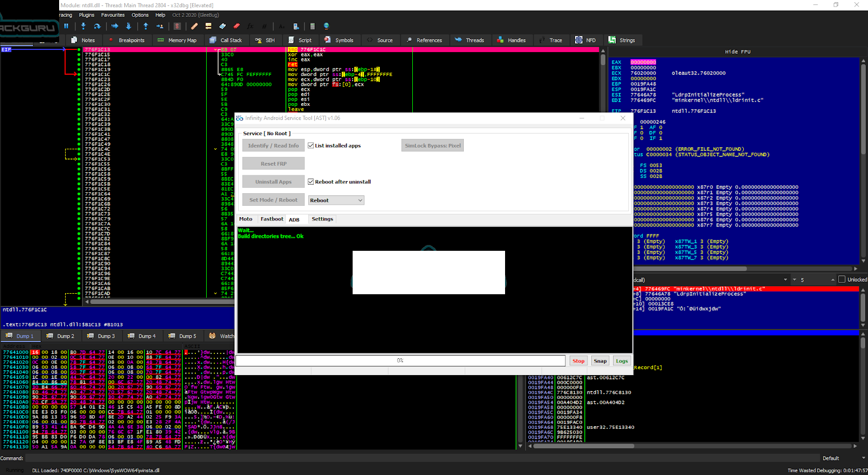Click the Step Into toolbar icon
This screenshot has height=475, width=868.
point(83,26)
